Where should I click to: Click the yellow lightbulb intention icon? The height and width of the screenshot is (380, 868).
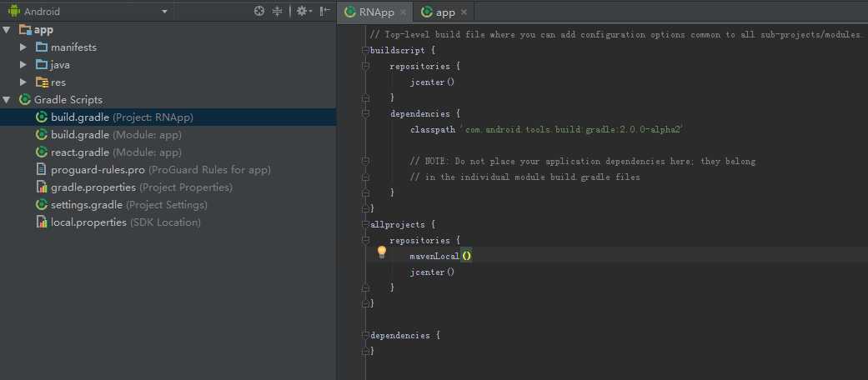(x=382, y=252)
